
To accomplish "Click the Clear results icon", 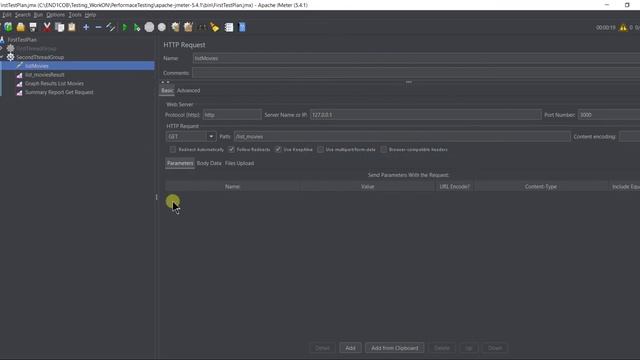I will coord(176,27).
